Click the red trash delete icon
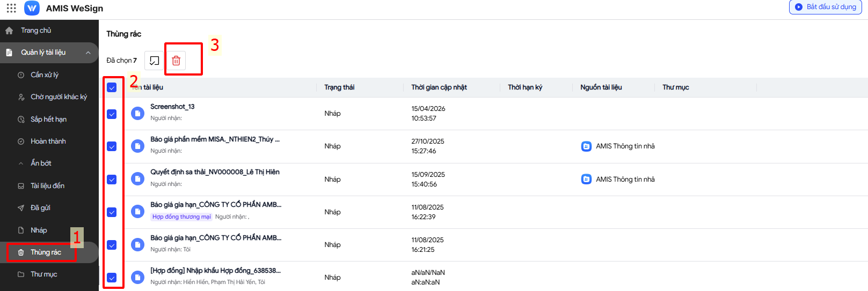Image resolution: width=868 pixels, height=291 pixels. (176, 61)
